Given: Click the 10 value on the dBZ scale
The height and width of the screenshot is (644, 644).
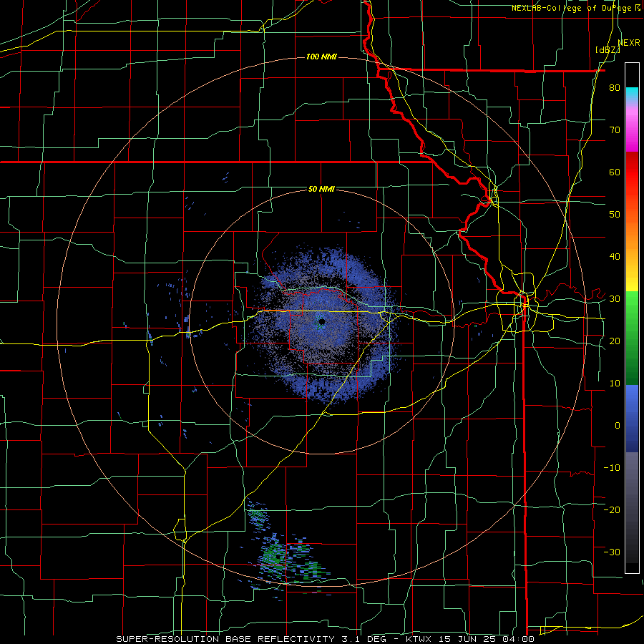Looking at the screenshot, I should point(615,384).
